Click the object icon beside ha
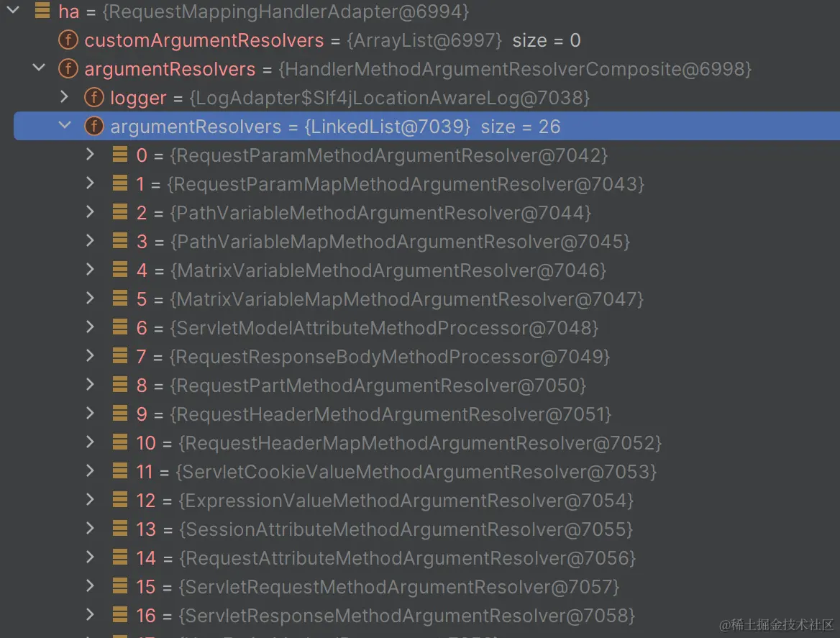The image size is (840, 638). [x=42, y=10]
